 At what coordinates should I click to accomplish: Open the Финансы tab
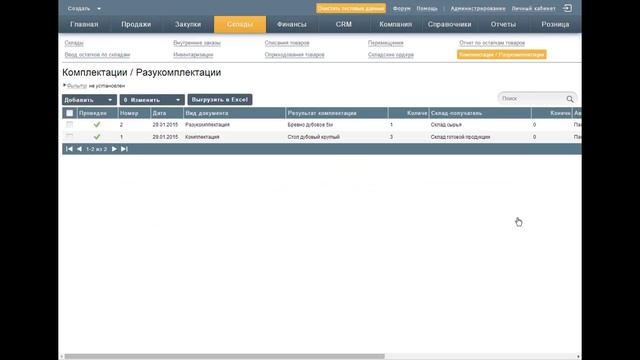pos(291,24)
